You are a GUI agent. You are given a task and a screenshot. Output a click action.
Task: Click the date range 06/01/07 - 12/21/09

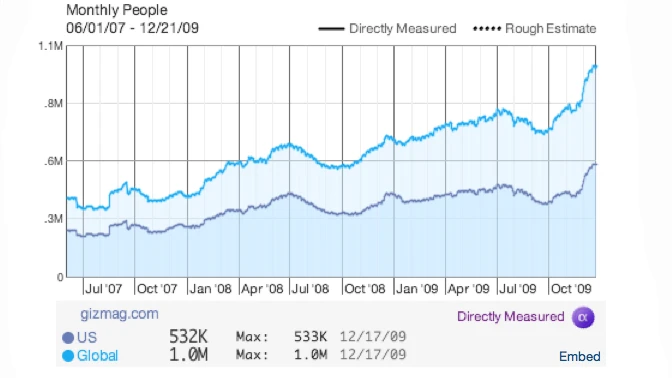[x=132, y=28]
